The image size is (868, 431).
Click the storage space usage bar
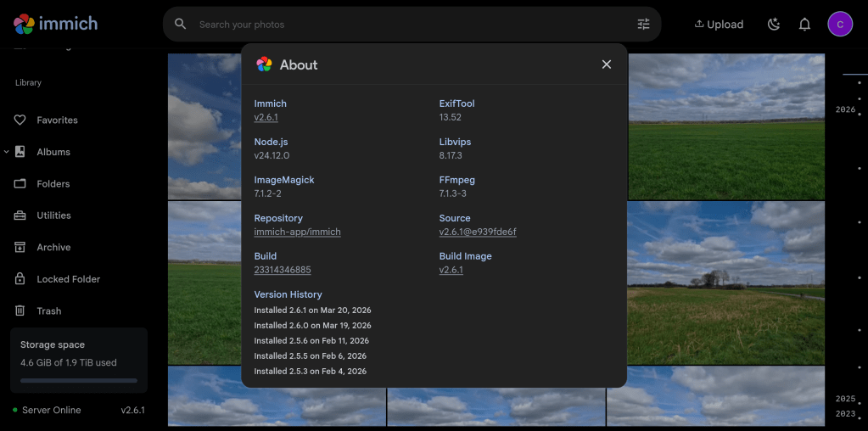tap(78, 380)
